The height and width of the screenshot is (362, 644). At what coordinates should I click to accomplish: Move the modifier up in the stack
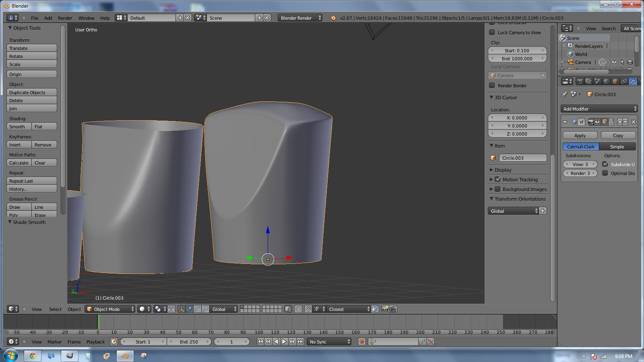pyautogui.click(x=620, y=122)
